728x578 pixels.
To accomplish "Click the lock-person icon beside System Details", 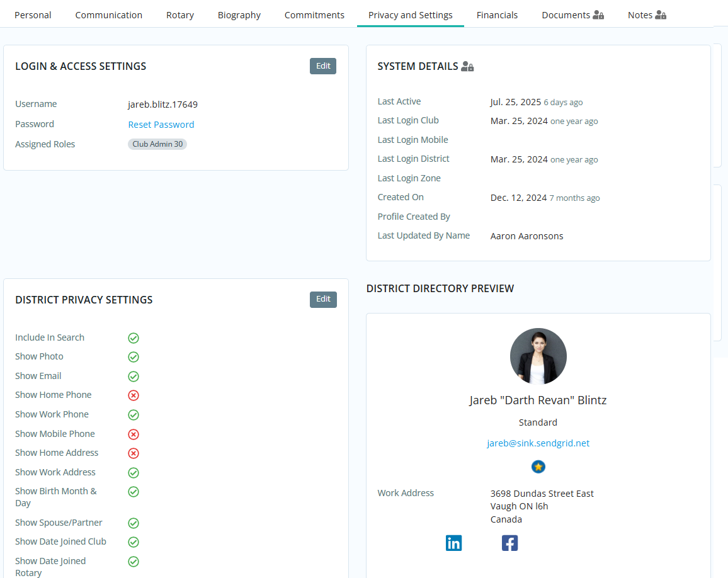I will 467,66.
